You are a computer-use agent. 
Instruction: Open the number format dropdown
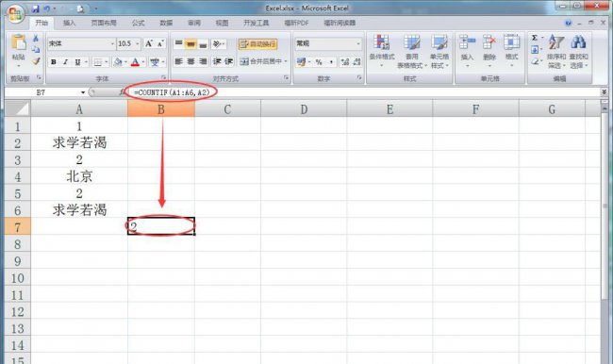[x=358, y=43]
